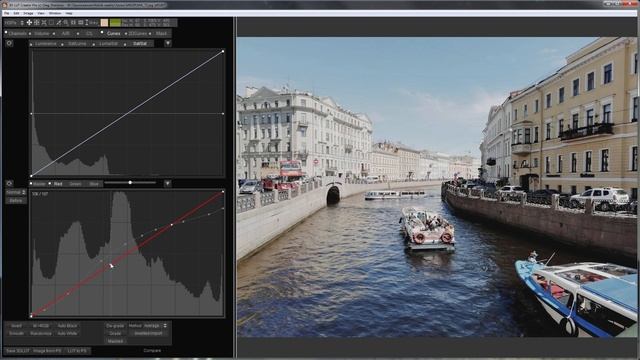This screenshot has width=640, height=360.
Task: Click the Grade button
Action: 115,333
